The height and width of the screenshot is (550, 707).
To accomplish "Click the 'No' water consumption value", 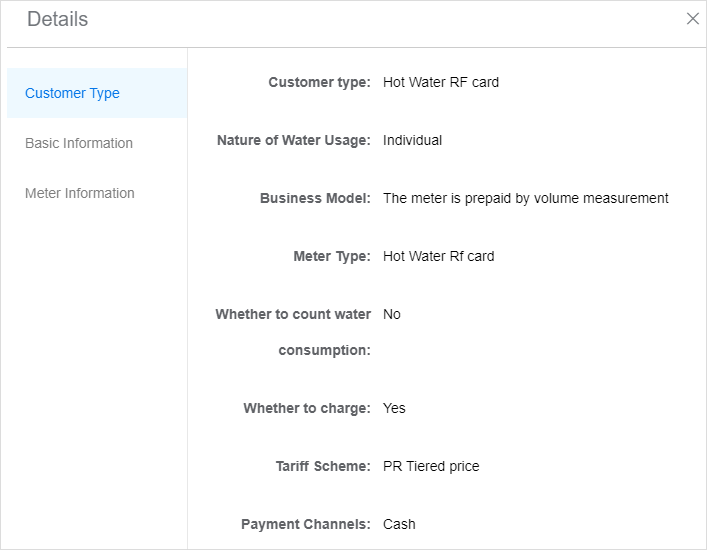I will (391, 314).
